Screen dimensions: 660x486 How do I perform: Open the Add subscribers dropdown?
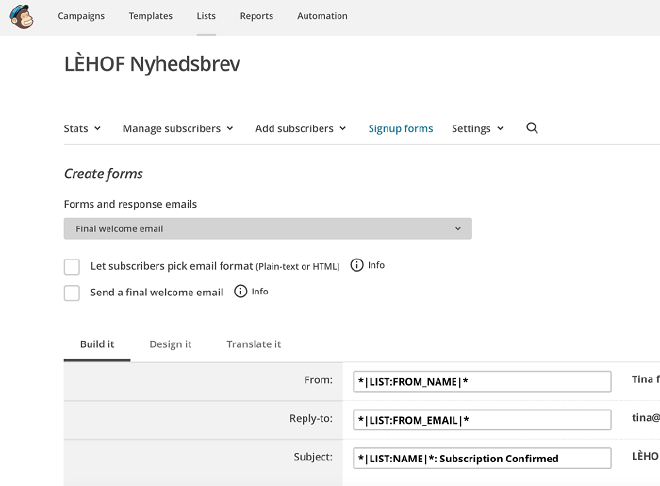pyautogui.click(x=300, y=129)
